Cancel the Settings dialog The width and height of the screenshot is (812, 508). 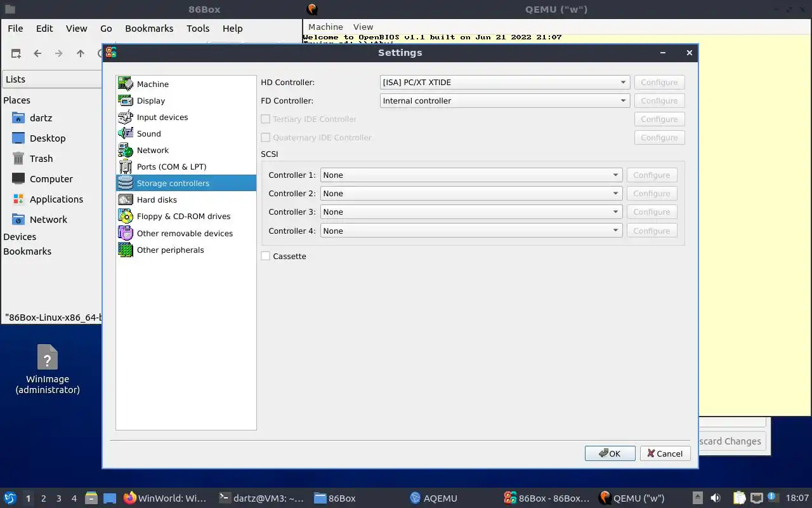[x=665, y=453]
